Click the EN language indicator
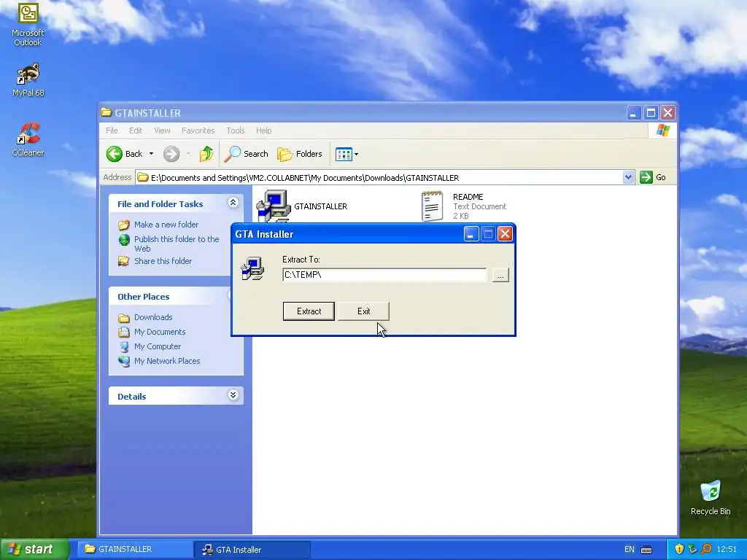 pos(630,550)
